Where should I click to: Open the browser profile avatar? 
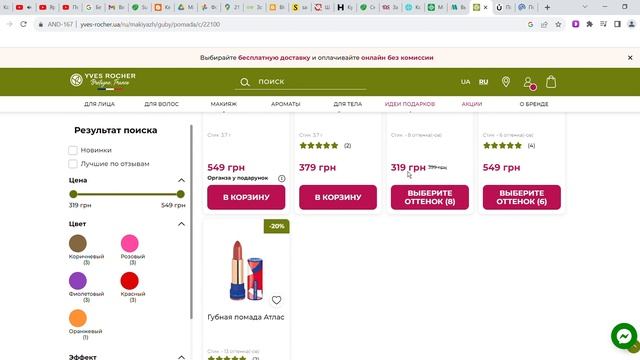[x=631, y=24]
